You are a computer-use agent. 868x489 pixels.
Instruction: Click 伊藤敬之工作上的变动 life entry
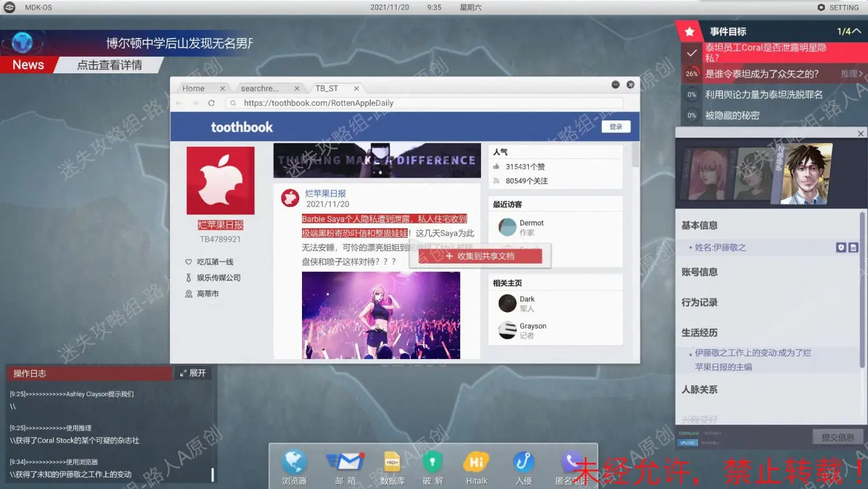point(753,360)
